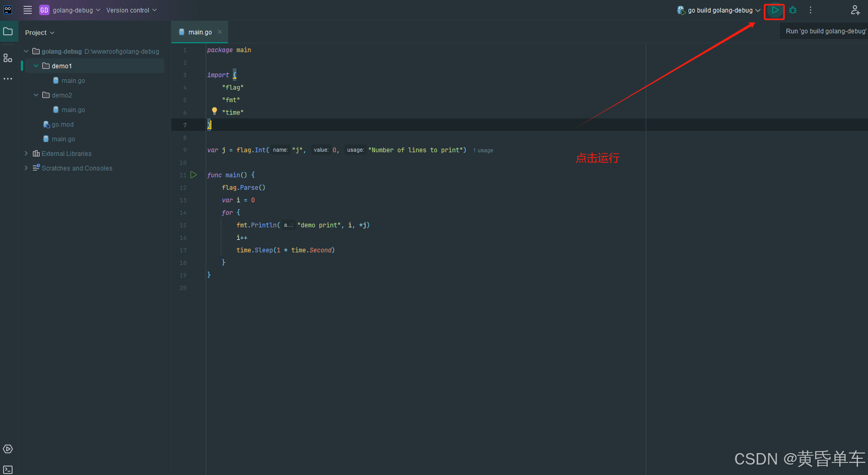This screenshot has height=475, width=868.
Task: Select the demo1 folder in tree
Action: pos(62,66)
